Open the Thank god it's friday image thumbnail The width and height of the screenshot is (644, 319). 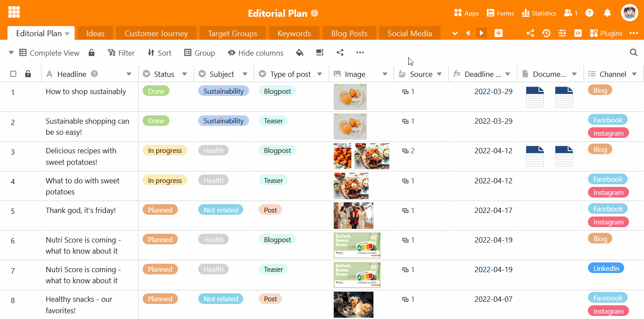tap(353, 216)
